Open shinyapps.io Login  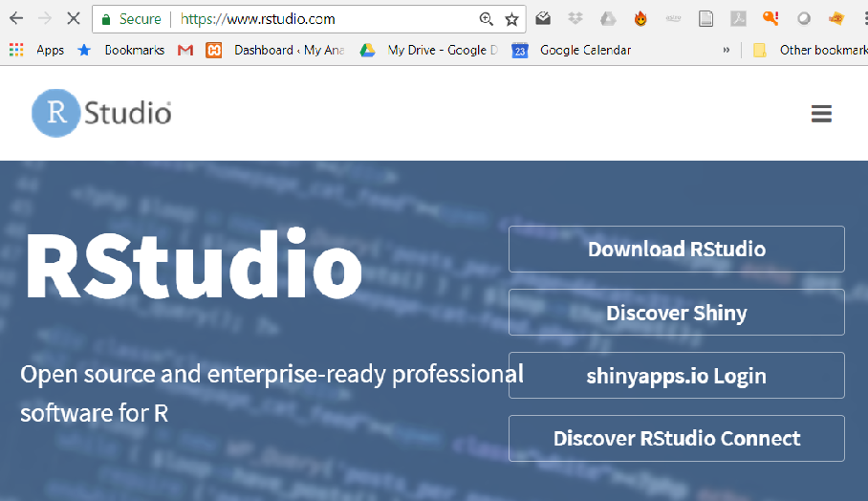(676, 376)
